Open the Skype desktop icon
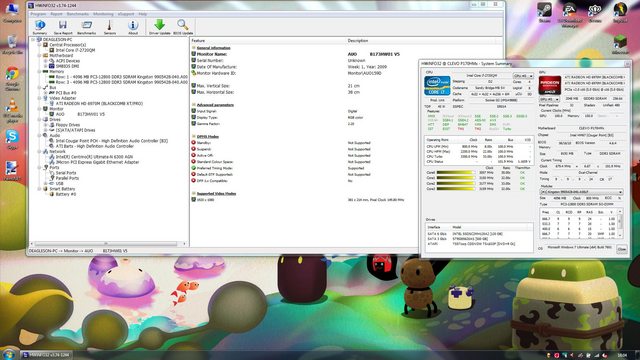Viewport: 640px width, 360px height. [12, 136]
